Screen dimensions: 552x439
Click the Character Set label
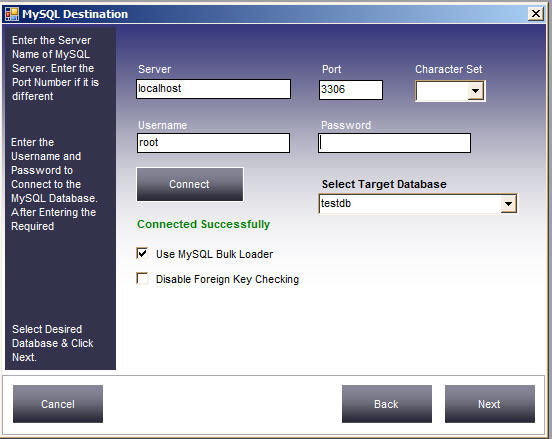[448, 69]
